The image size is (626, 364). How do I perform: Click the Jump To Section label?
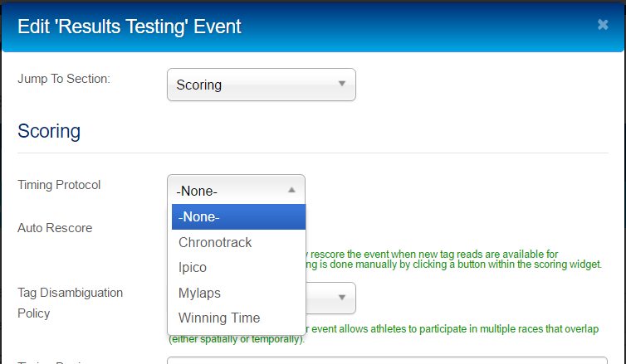click(x=64, y=79)
